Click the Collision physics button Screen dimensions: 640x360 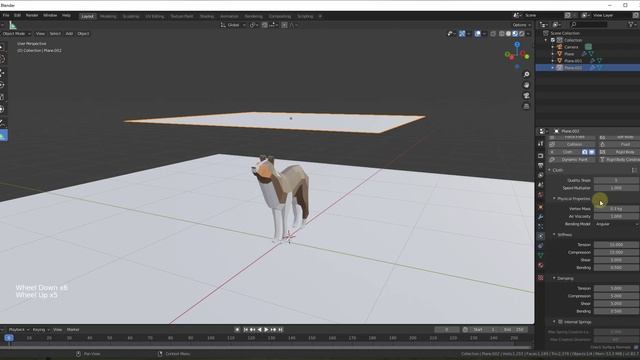(x=572, y=144)
